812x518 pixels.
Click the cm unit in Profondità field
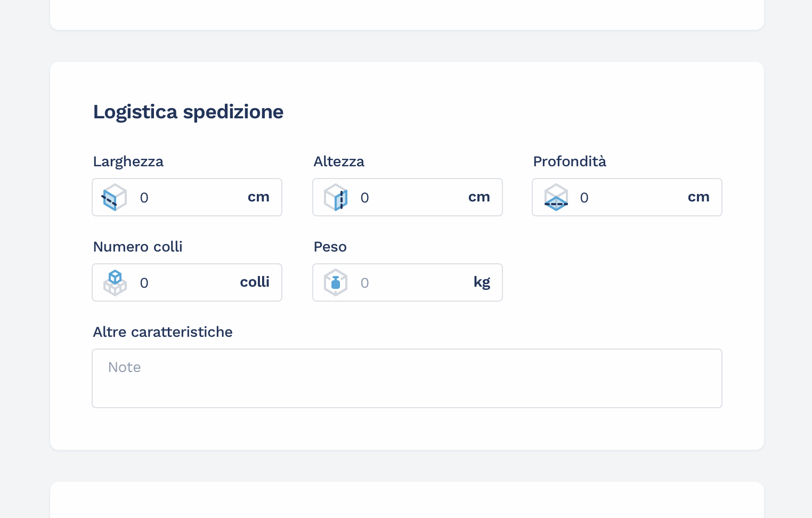[699, 197]
